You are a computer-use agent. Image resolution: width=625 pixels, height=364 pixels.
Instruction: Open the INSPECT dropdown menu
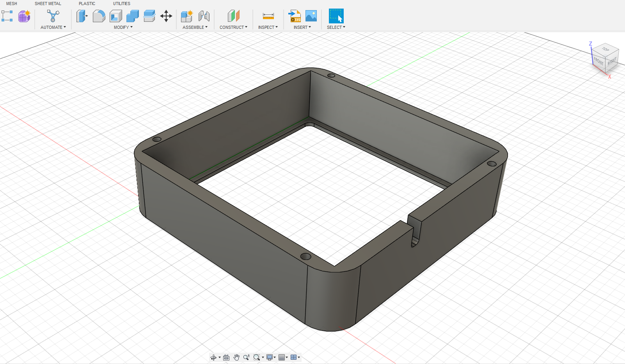point(268,27)
